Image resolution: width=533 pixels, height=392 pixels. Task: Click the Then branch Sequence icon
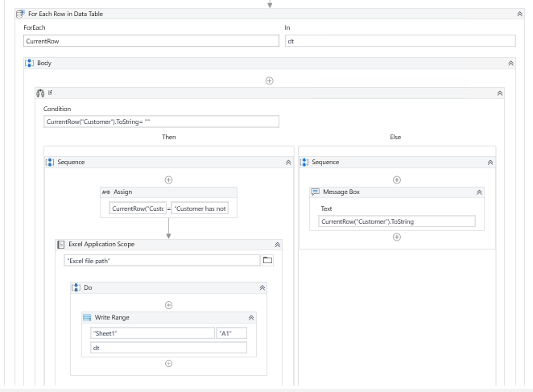[x=50, y=162]
